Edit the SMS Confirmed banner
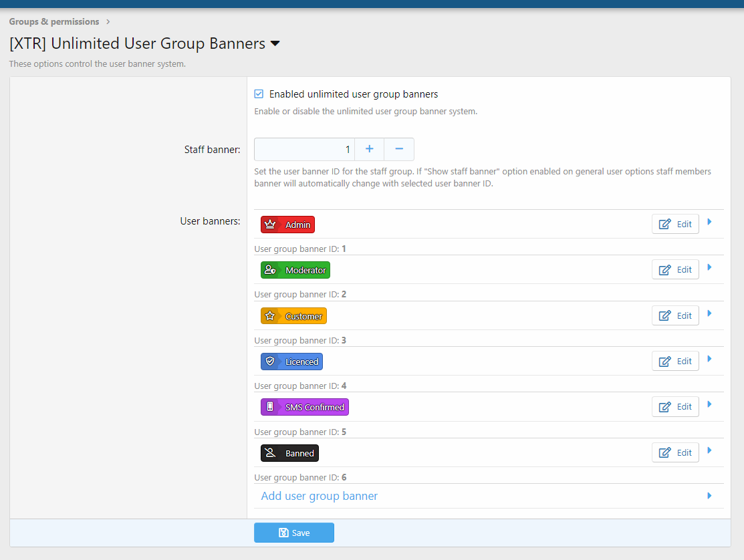This screenshot has width=744, height=560. click(x=675, y=406)
